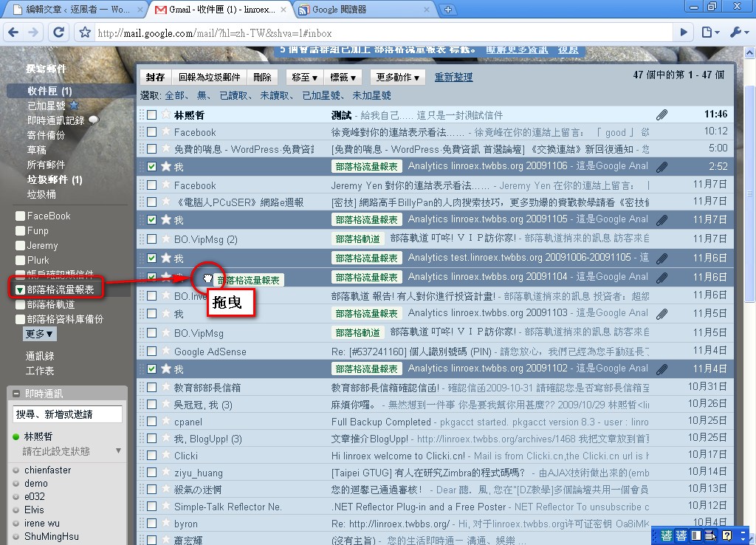Tick checkbox for Facebook 10:12 email

[x=152, y=131]
